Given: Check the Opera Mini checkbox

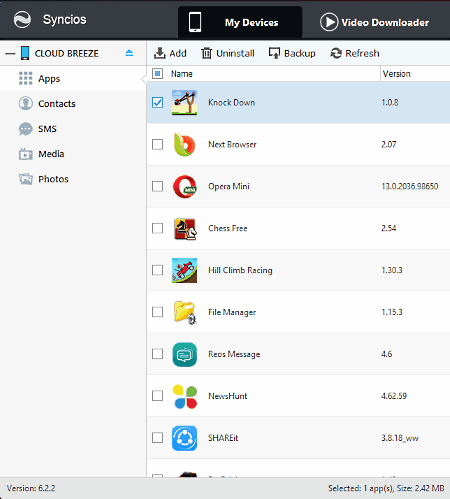Looking at the screenshot, I should (157, 186).
